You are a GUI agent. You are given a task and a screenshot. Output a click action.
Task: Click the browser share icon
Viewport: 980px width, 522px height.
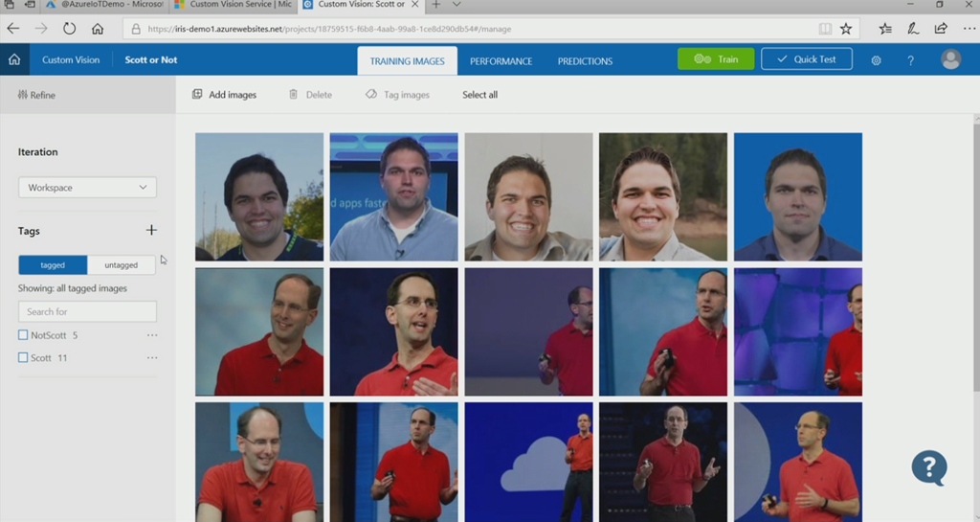941,29
